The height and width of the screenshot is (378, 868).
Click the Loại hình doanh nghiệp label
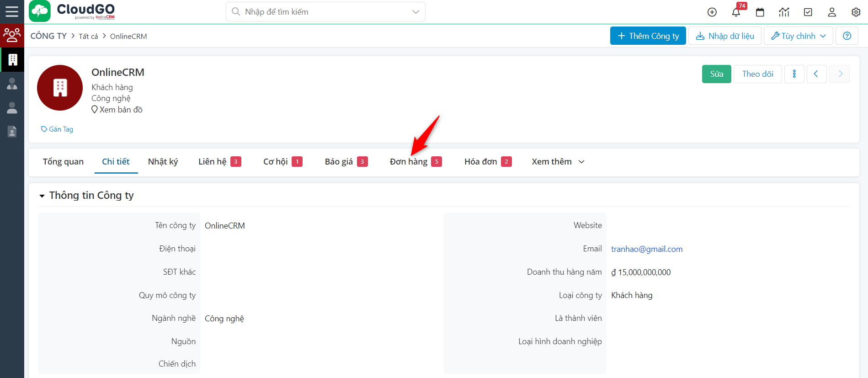pos(560,341)
